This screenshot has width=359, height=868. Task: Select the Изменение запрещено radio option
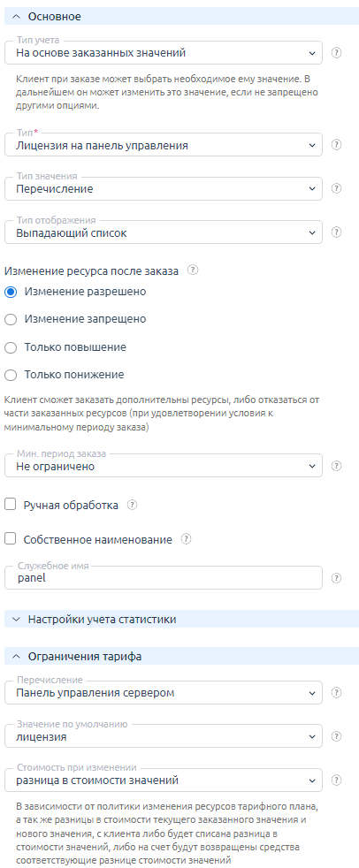click(11, 319)
